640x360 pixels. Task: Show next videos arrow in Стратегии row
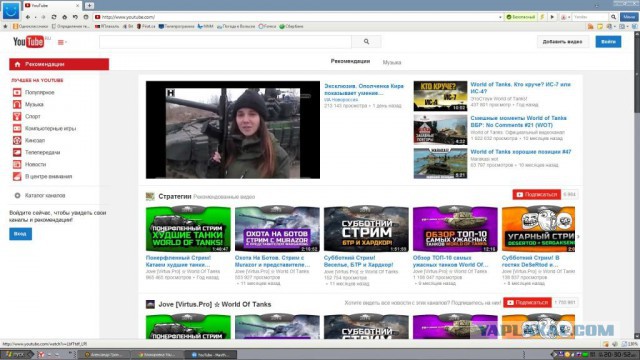[578, 236]
